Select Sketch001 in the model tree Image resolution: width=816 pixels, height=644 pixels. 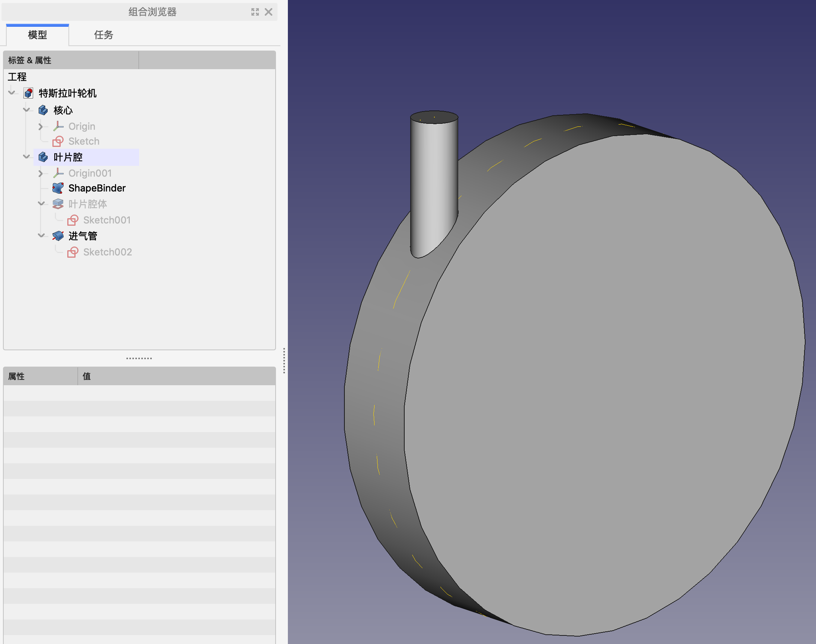(x=107, y=220)
